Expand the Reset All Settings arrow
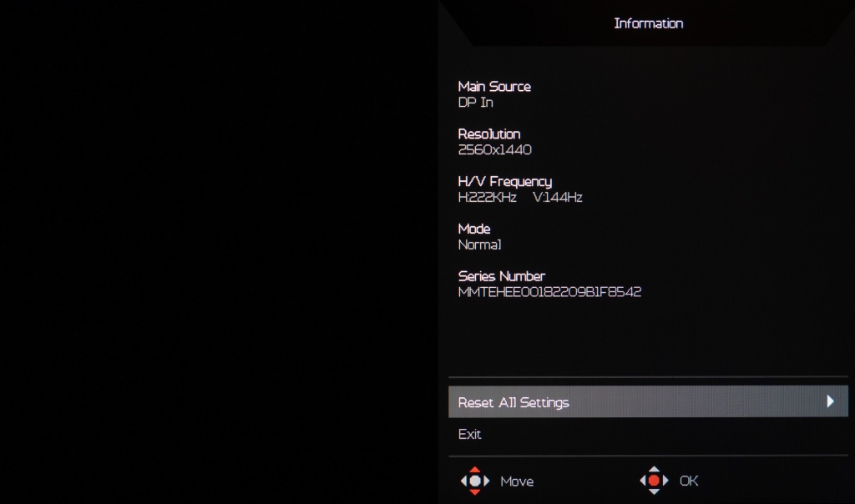 click(830, 401)
